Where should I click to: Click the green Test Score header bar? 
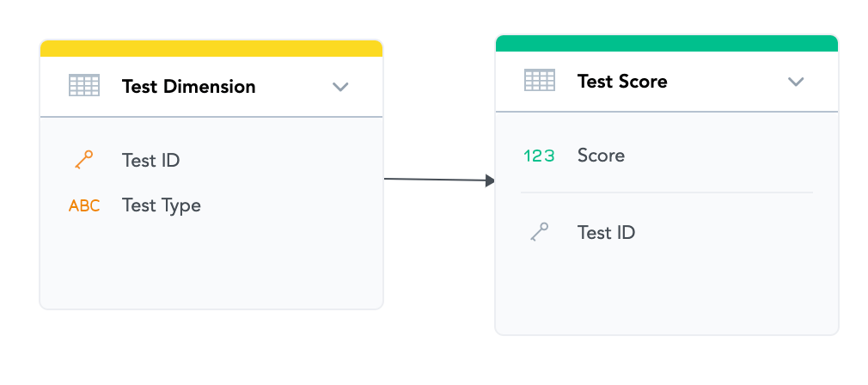(667, 44)
